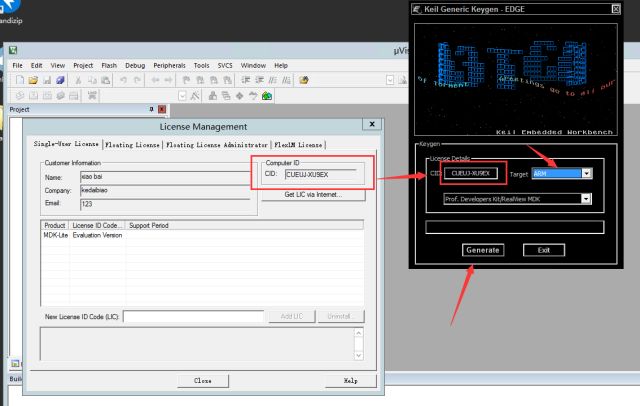The width and height of the screenshot is (640, 406).
Task: Open the File menu
Action: point(18,65)
